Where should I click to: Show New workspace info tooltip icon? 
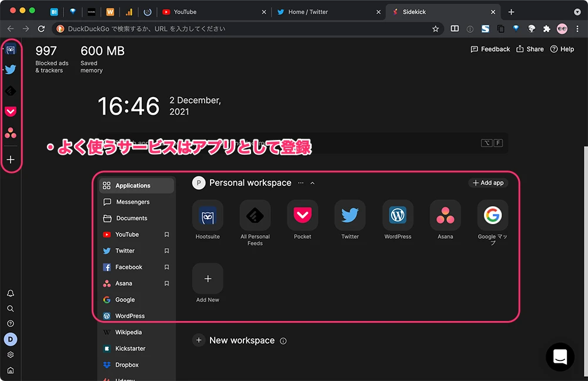point(283,341)
